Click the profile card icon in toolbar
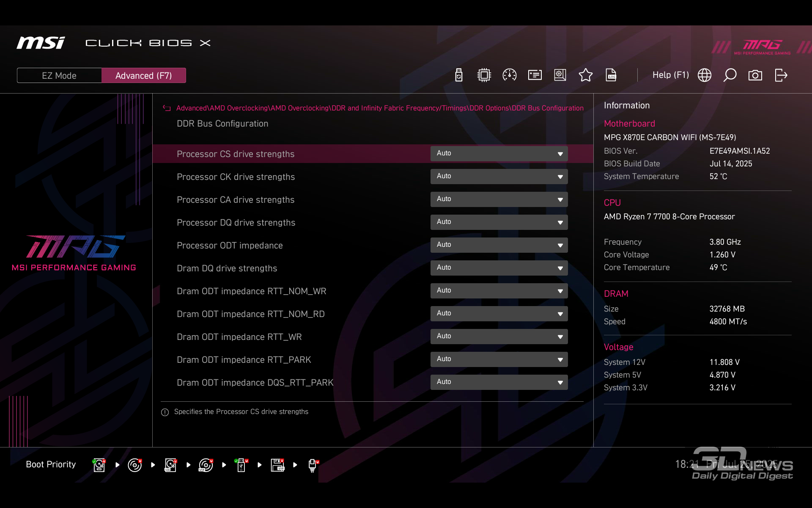This screenshot has height=508, width=812. click(535, 75)
